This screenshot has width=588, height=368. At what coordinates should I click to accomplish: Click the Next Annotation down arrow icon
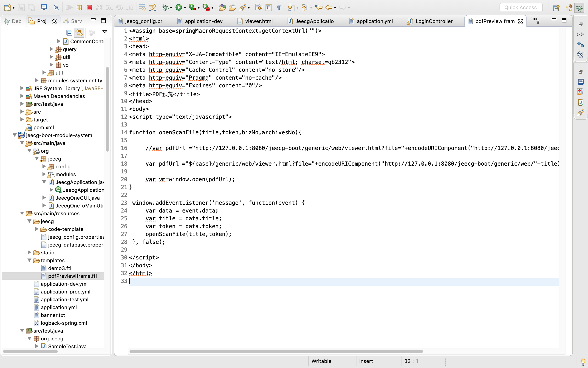[x=291, y=8]
